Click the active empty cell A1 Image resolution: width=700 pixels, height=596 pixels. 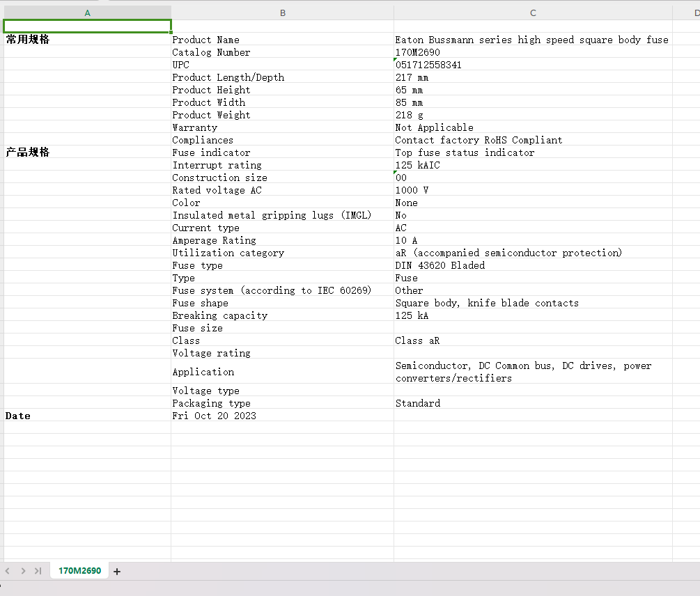point(88,26)
